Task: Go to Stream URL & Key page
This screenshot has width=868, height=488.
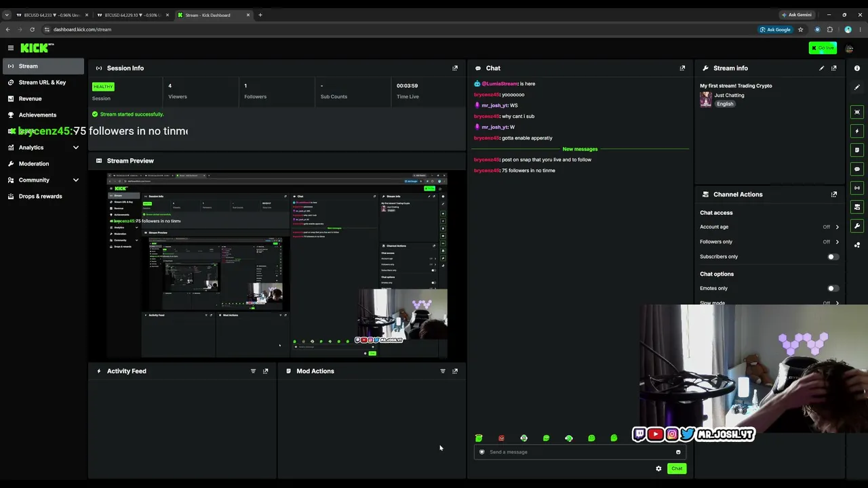Action: click(43, 82)
